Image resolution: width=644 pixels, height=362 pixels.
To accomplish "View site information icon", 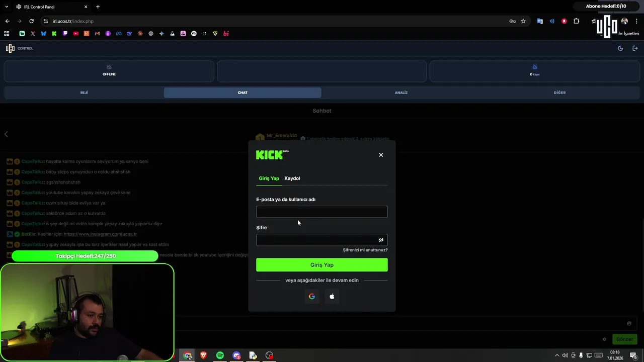I will pyautogui.click(x=46, y=21).
